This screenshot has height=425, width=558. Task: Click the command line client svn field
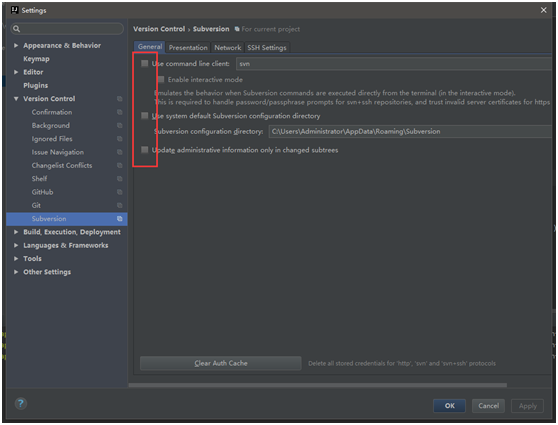coord(394,64)
